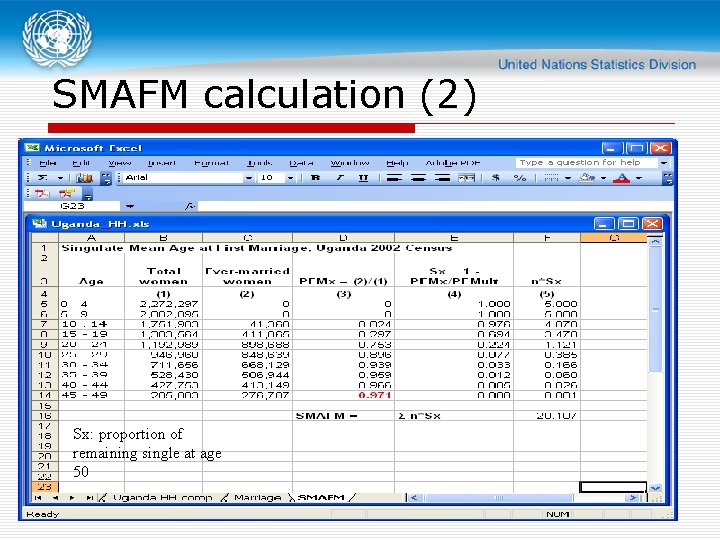Click the 'Type a question for help' box
This screenshot has width=720, height=540.
tap(586, 163)
